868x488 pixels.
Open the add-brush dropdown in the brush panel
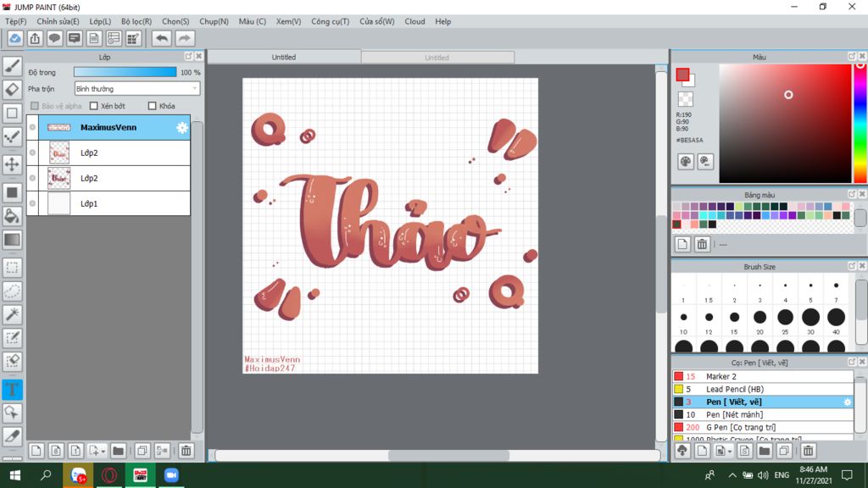730,452
